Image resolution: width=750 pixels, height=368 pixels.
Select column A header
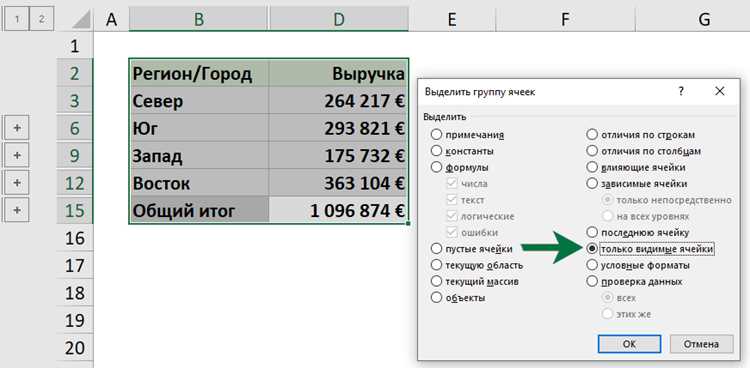coord(111,20)
